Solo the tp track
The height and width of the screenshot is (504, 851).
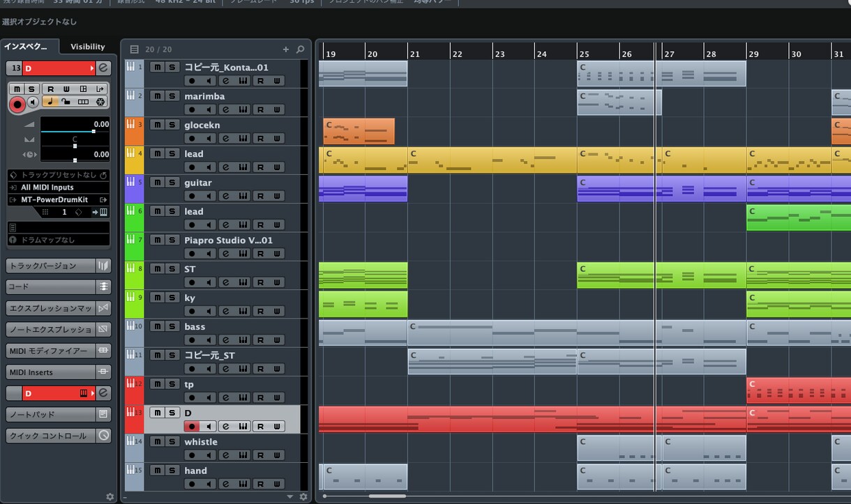click(x=172, y=384)
